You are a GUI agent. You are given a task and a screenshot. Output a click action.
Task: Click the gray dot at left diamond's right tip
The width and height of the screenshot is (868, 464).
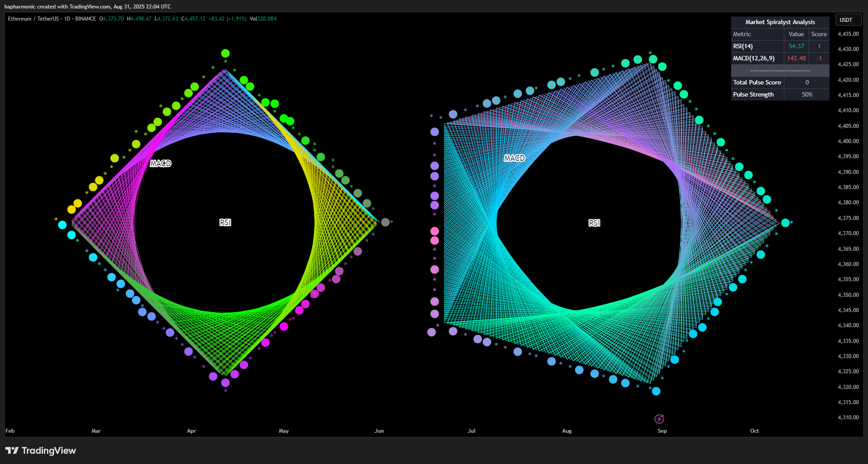tap(385, 222)
